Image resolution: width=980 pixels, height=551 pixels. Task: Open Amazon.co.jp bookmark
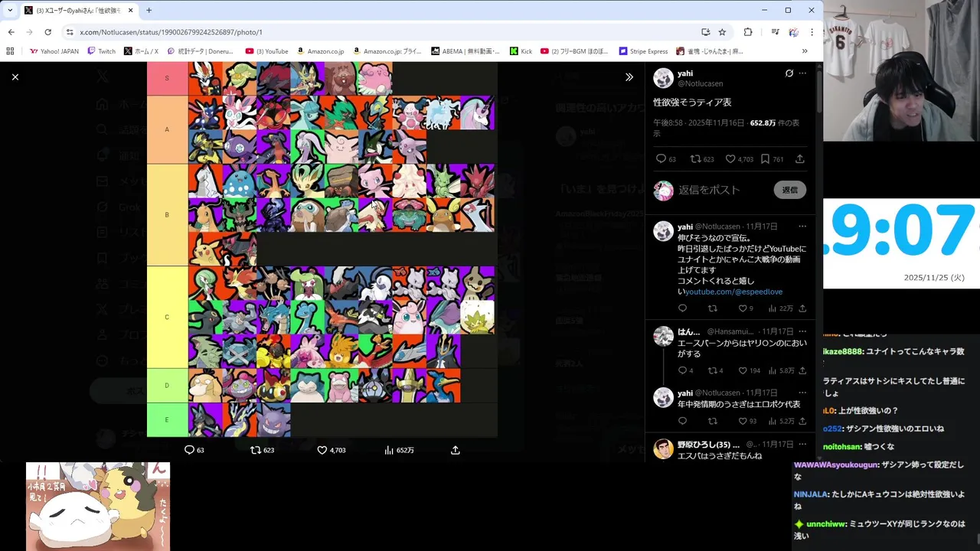tap(319, 51)
